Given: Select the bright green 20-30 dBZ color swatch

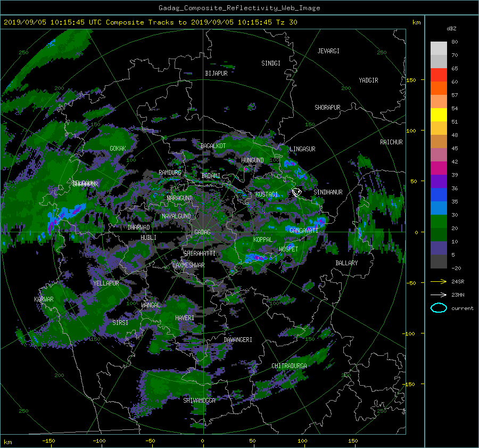Looking at the screenshot, I should 439,222.
